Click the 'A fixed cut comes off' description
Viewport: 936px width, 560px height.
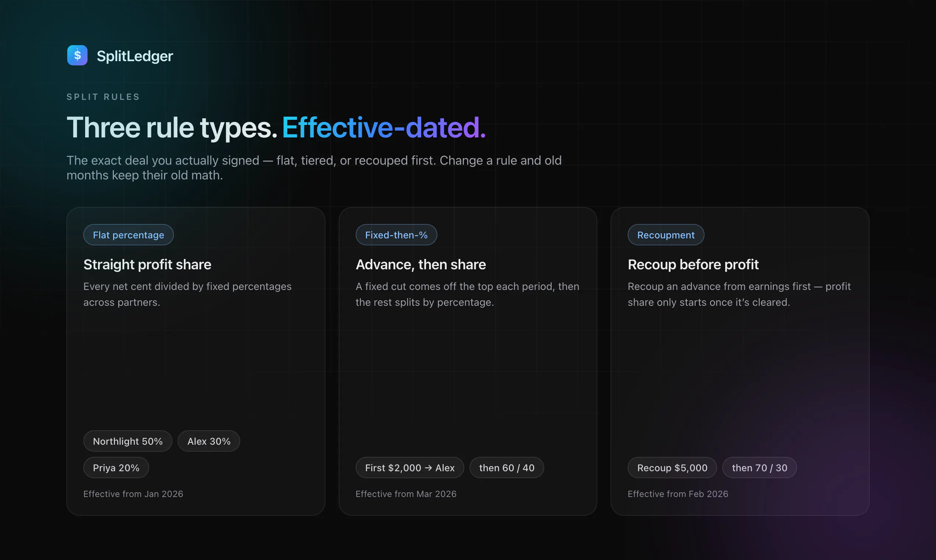coord(467,294)
